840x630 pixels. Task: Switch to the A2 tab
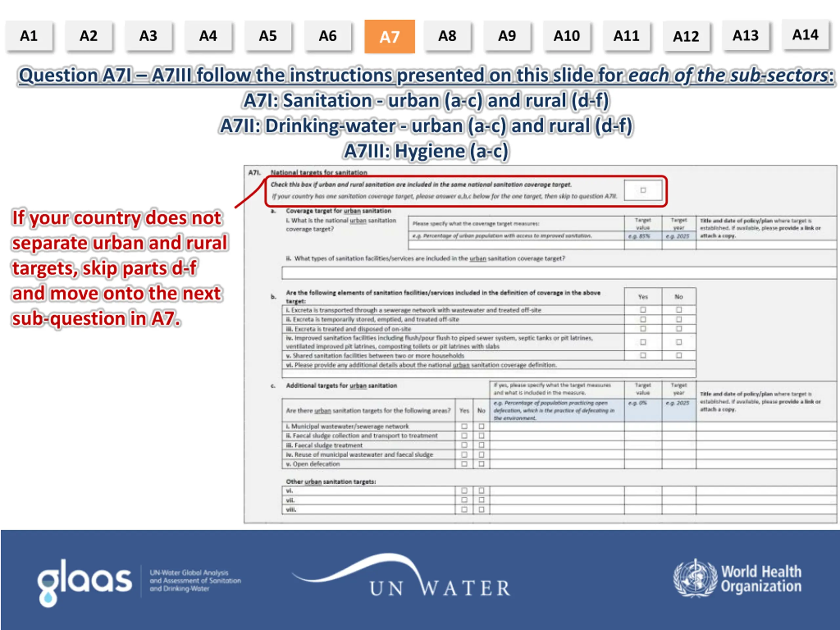(89, 36)
